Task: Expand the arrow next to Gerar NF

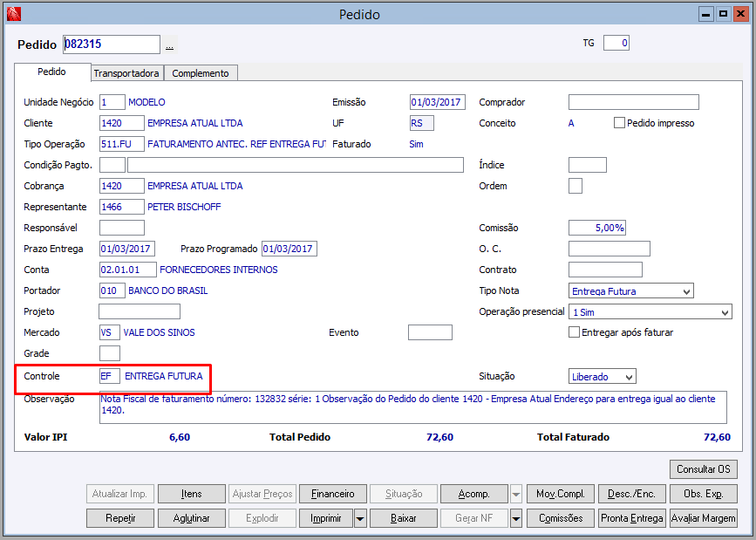Action: (x=516, y=518)
